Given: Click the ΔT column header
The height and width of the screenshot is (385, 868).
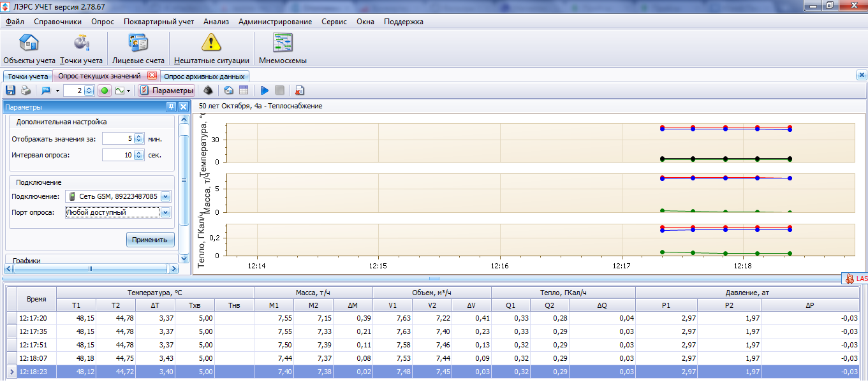Looking at the screenshot, I should coord(155,305).
